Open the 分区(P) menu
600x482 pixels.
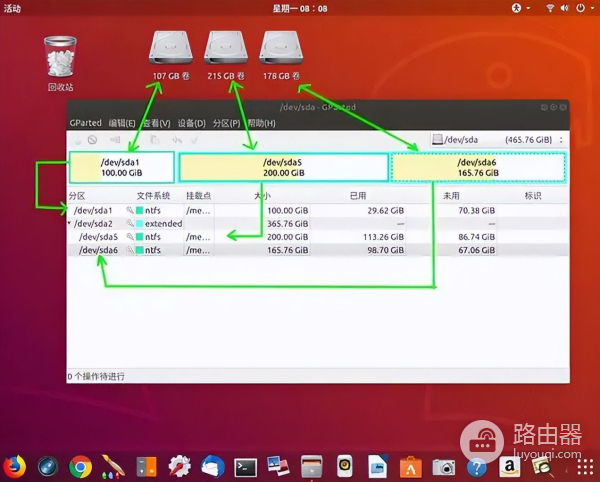click(226, 123)
